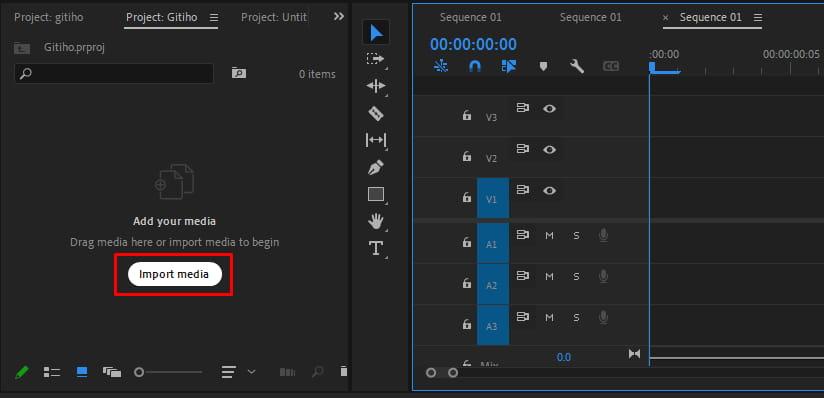Enable voice-over record on A2
Screen dimensions: 824x398
coord(603,276)
